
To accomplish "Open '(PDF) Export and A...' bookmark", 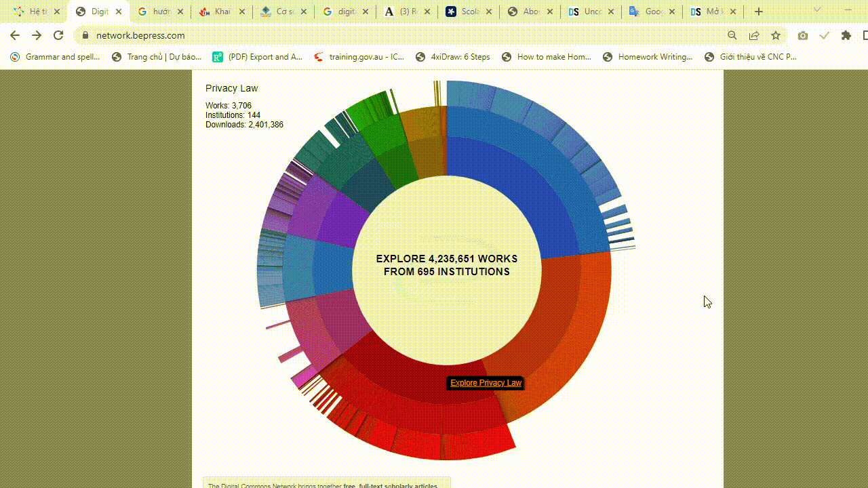I will (258, 57).
